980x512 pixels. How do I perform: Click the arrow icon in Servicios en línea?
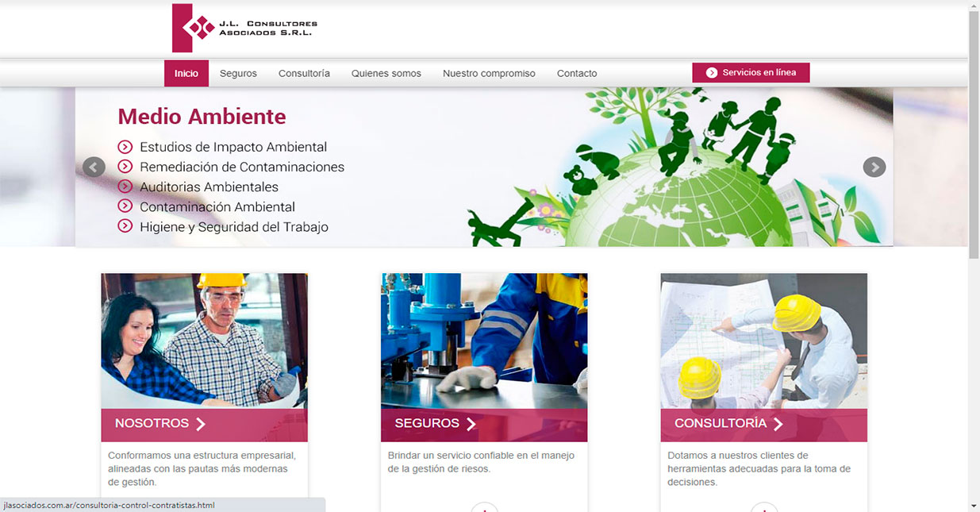coord(712,73)
